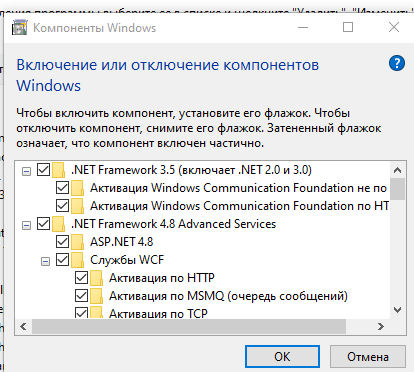Click the Windows Features title bar icon
The height and width of the screenshot is (372, 414).
20,27
